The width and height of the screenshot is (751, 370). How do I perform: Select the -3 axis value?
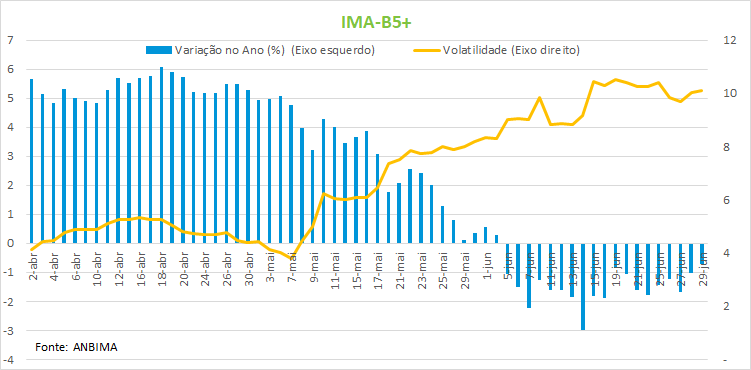coord(8,331)
